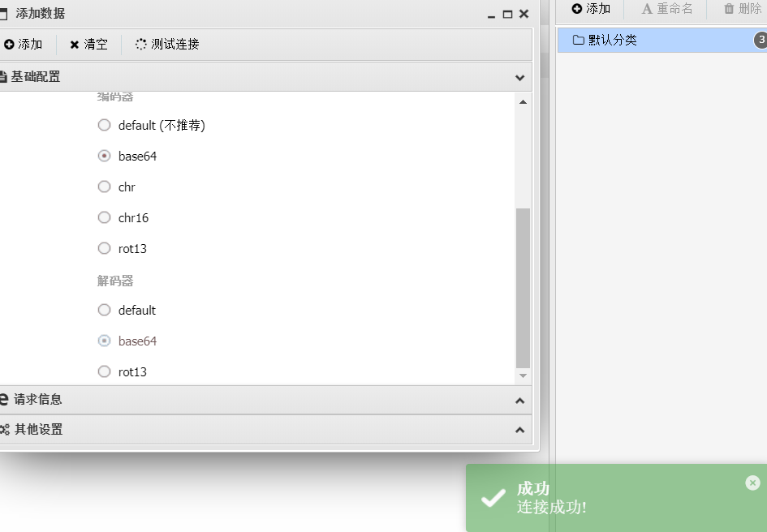
Task: Click the 添加 button in the dialog toolbar
Action: pyautogui.click(x=23, y=45)
